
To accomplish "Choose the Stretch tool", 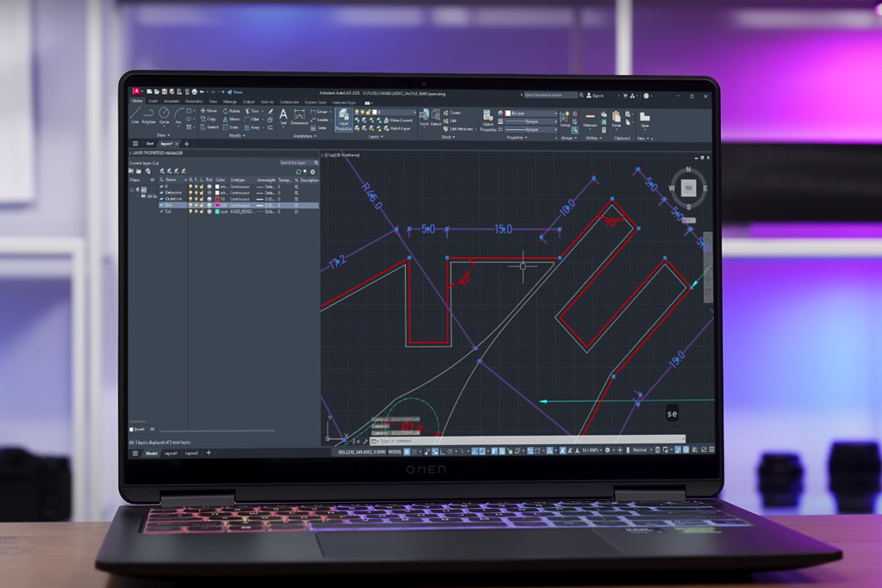I will coord(209,127).
